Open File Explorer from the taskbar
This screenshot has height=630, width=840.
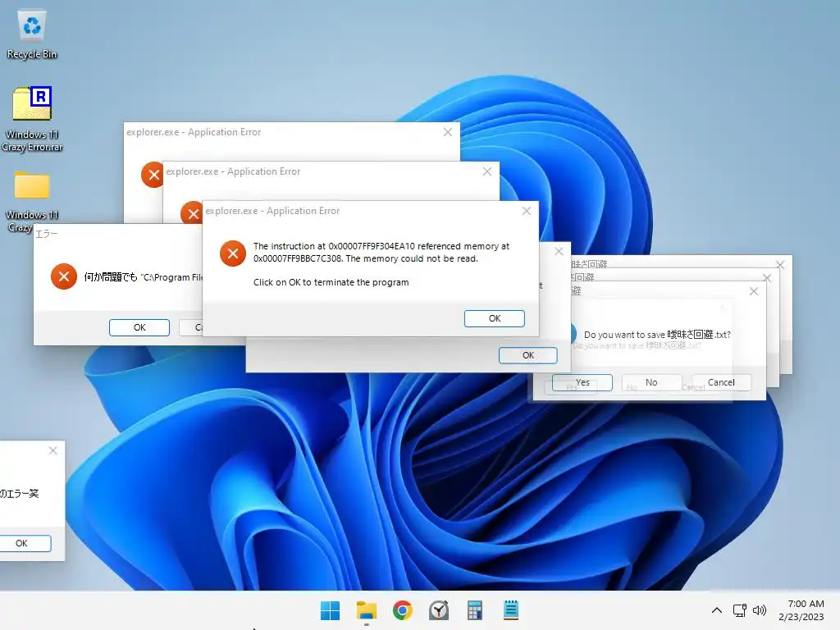pyautogui.click(x=367, y=610)
